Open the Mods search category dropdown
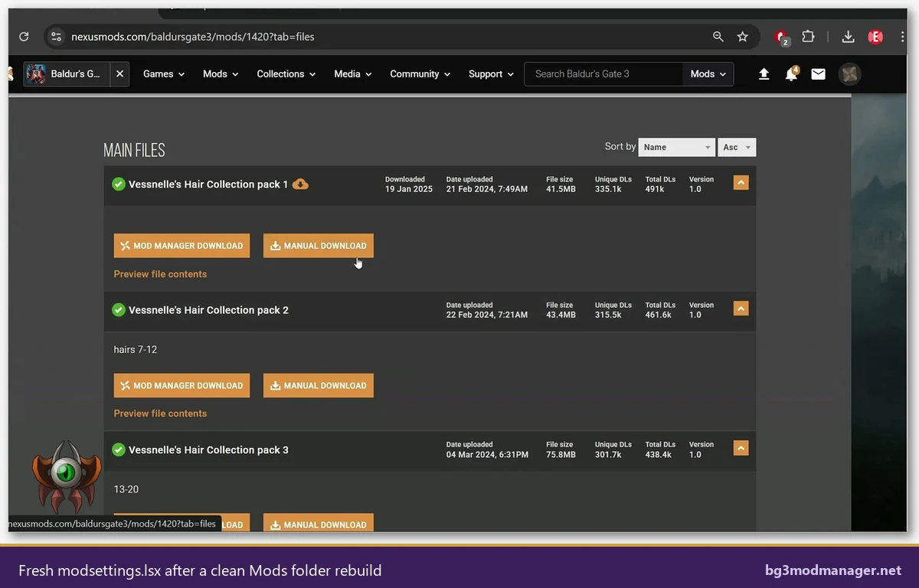This screenshot has width=919, height=588. tap(708, 74)
